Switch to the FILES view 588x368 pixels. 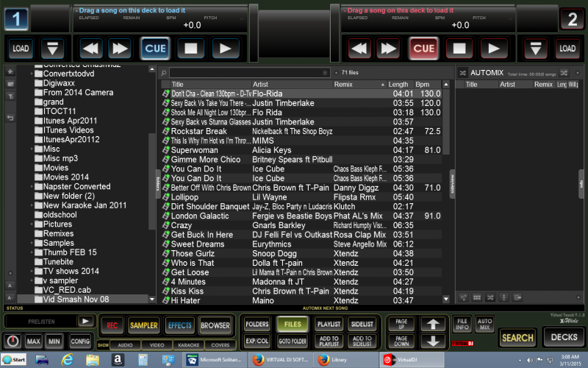click(293, 324)
